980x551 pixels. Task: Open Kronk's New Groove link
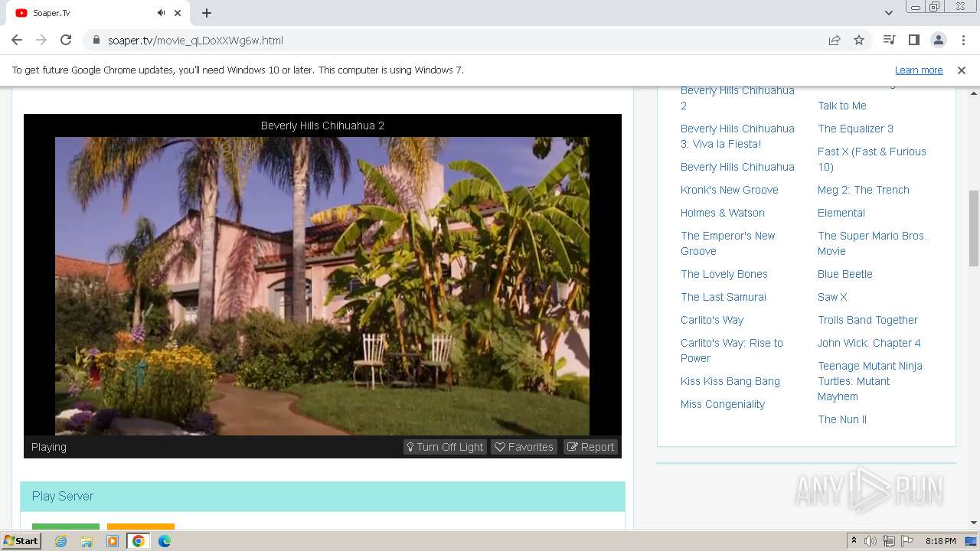[729, 190]
